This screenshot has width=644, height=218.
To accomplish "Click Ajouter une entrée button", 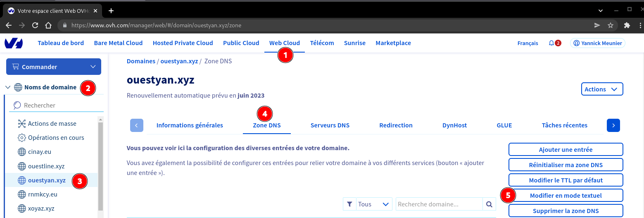I will coord(565,149).
